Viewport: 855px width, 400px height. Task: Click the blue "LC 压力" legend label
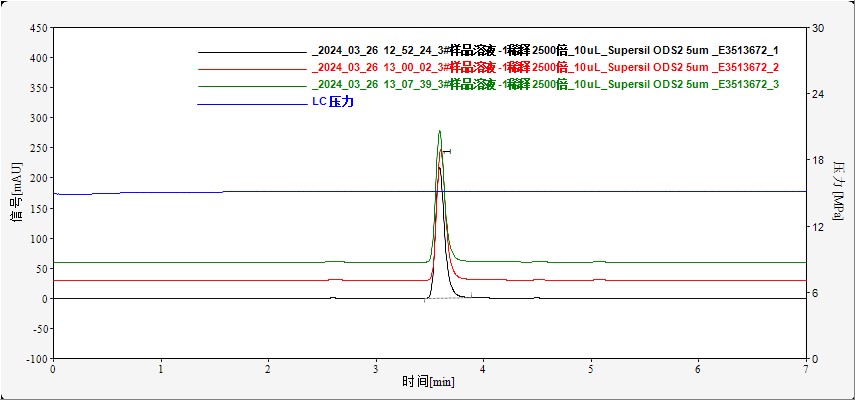coord(333,102)
